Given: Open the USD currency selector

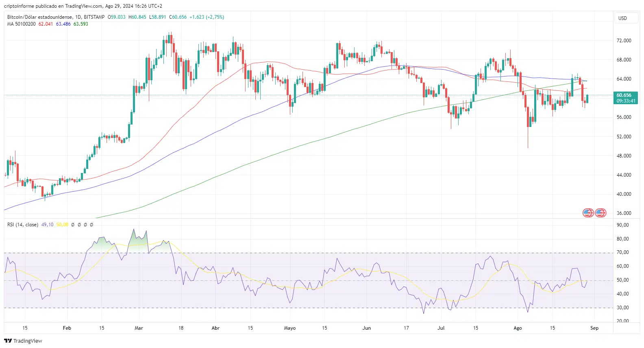Looking at the screenshot, I should coord(626,18).
